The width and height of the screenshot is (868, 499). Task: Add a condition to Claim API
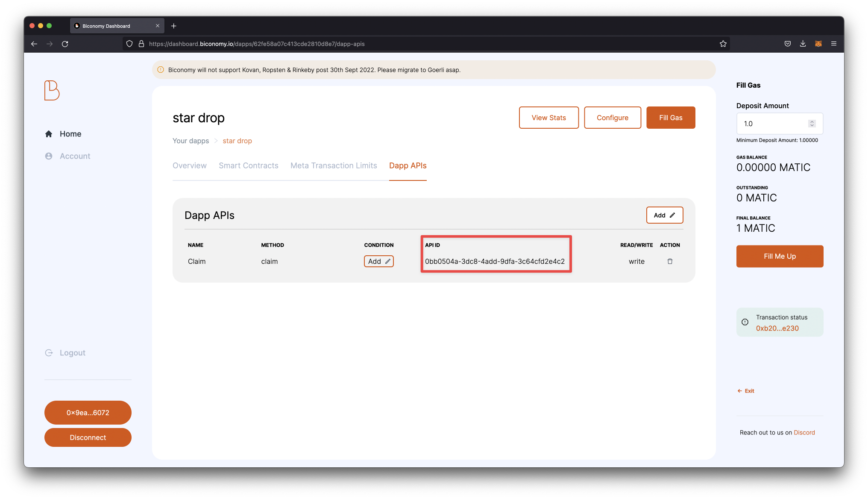pyautogui.click(x=378, y=261)
